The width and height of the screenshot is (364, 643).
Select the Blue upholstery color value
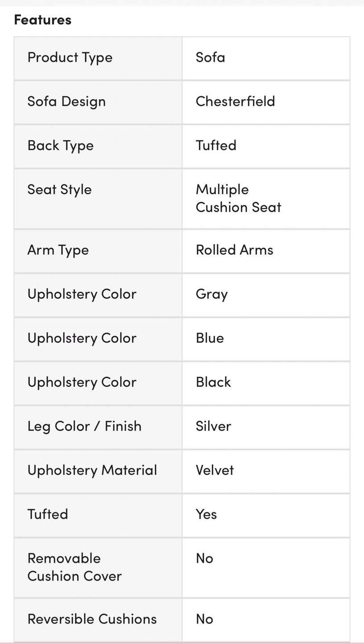tap(210, 338)
